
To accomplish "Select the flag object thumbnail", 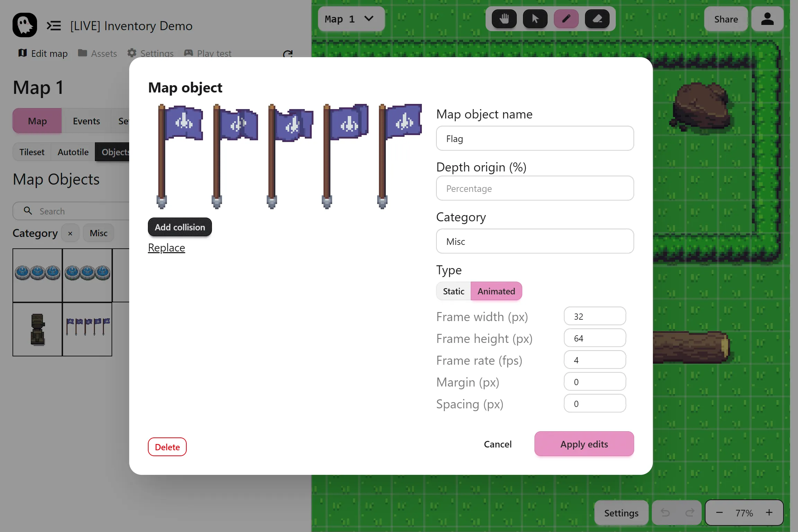I will [87, 329].
